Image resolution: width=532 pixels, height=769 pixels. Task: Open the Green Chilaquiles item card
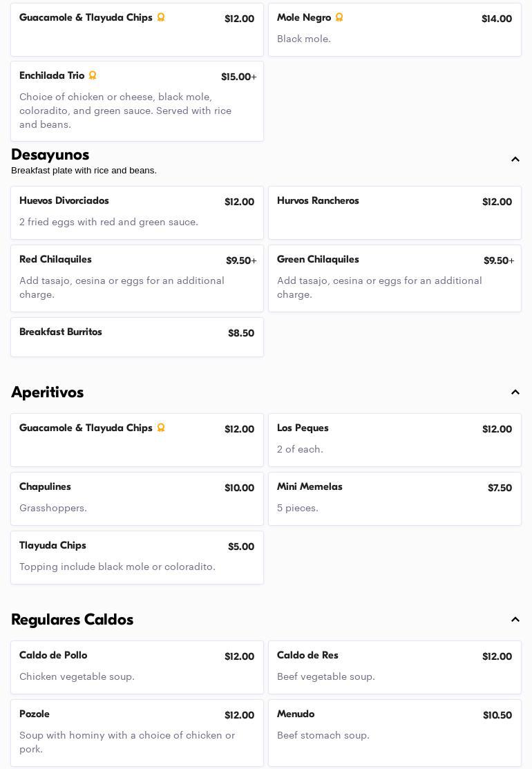[395, 278]
